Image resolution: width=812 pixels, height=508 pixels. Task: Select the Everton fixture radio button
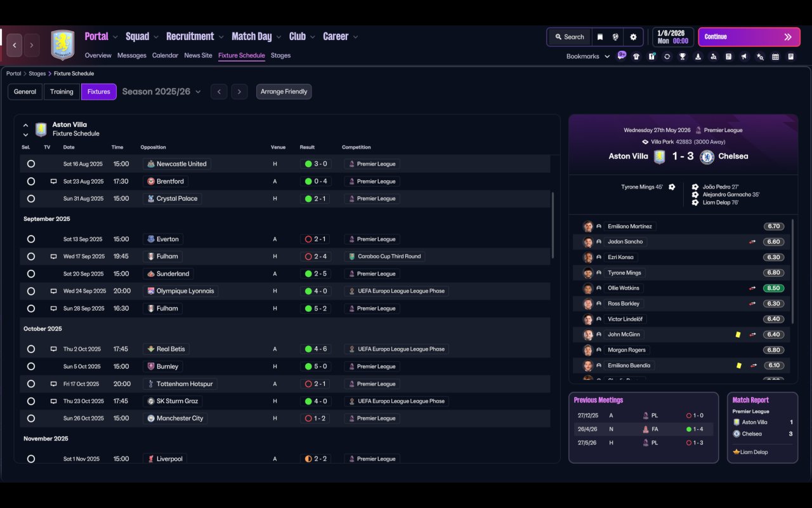pyautogui.click(x=31, y=239)
